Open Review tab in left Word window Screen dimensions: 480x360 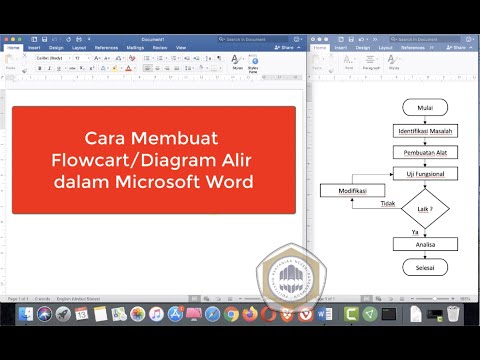coord(160,48)
